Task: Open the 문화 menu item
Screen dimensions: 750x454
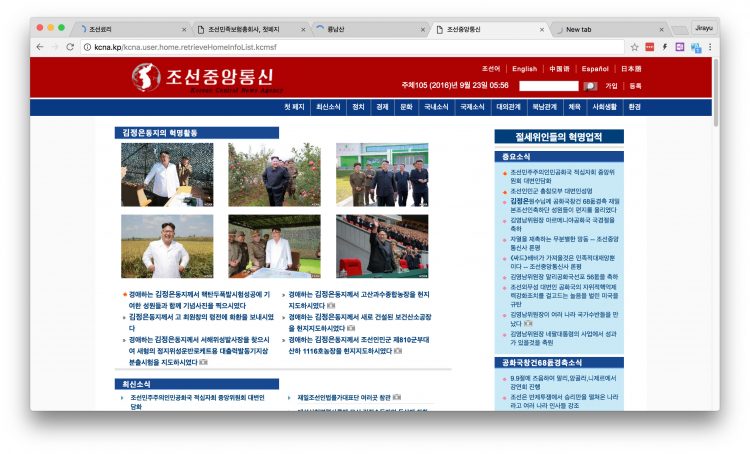Action: [x=406, y=107]
